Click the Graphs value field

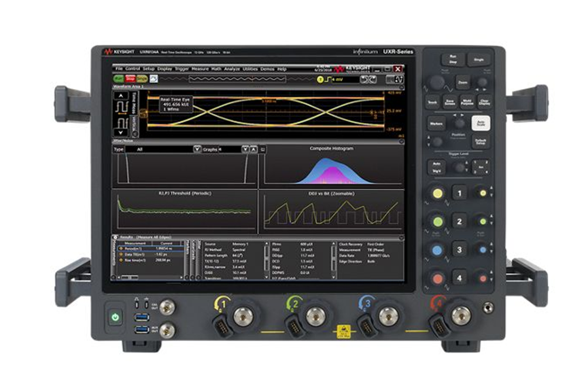pos(230,149)
